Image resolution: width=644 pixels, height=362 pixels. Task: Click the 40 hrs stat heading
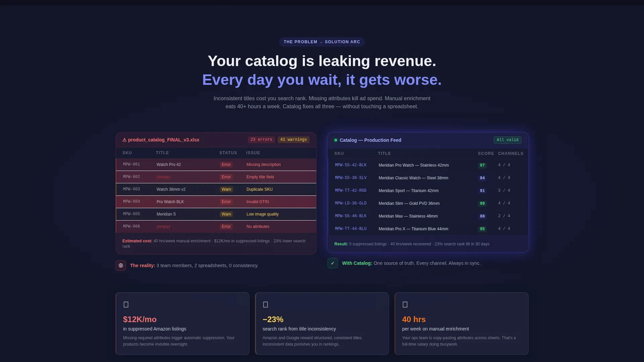point(414,319)
